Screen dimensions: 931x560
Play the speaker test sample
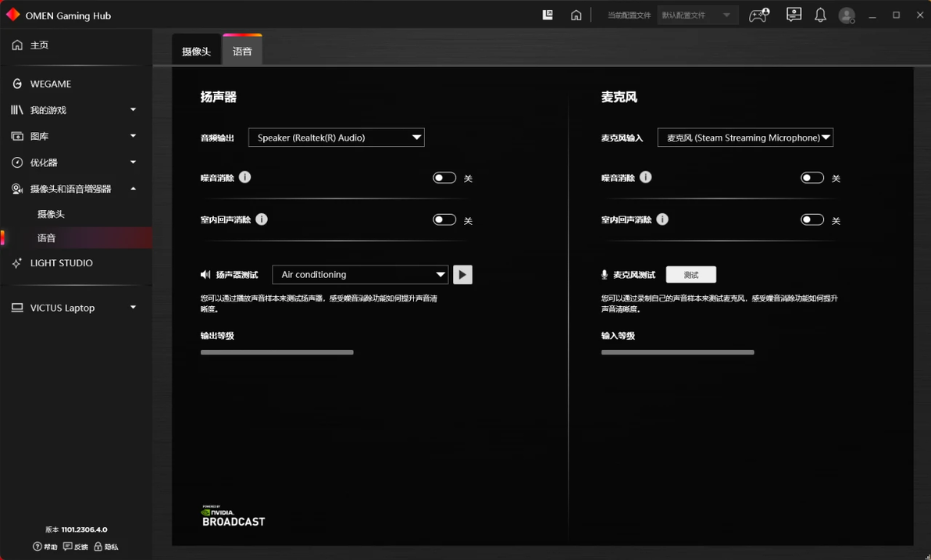[462, 274]
